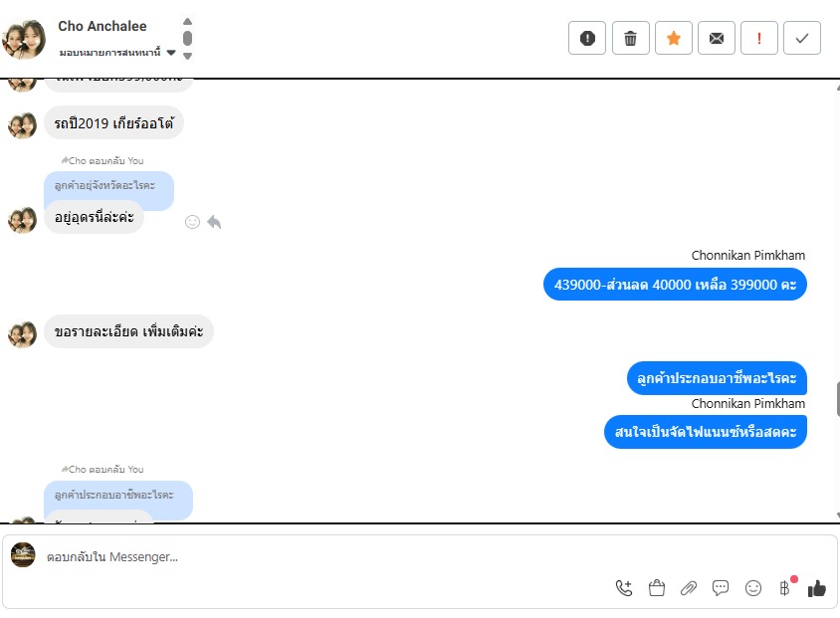Reply to the อยู่อุดรนี่ล่ะค่ะ message with arrow icon
Image resolution: width=840 pixels, height=618 pixels.
tap(214, 222)
